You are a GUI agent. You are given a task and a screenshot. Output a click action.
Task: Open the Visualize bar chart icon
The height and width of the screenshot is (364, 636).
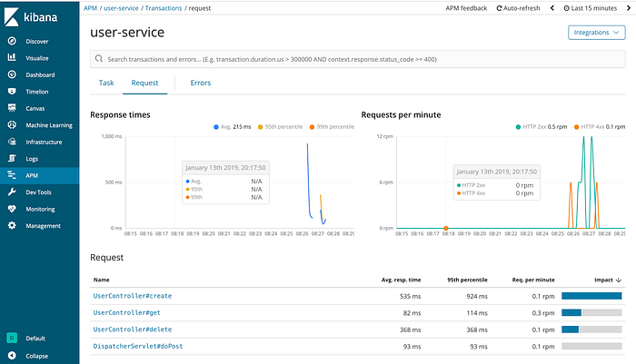(12, 57)
